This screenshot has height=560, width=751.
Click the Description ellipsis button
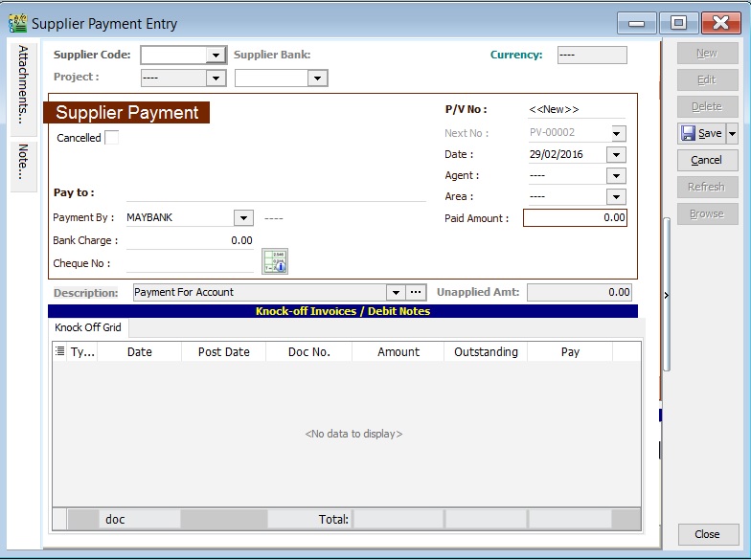416,292
